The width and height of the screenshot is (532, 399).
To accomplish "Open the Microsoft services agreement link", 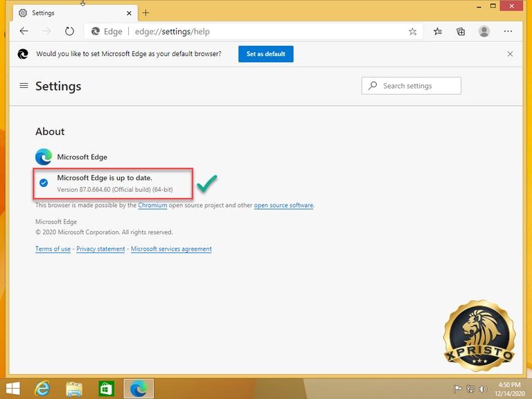I will [x=171, y=249].
